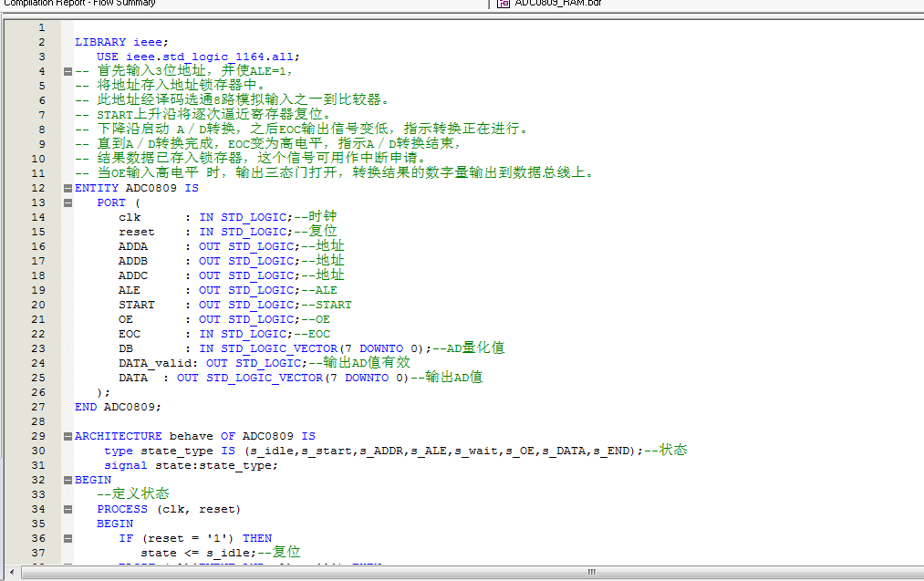Collapse the ENTITY ADC0809 fold marker
The height and width of the screenshot is (581, 924).
coord(67,188)
